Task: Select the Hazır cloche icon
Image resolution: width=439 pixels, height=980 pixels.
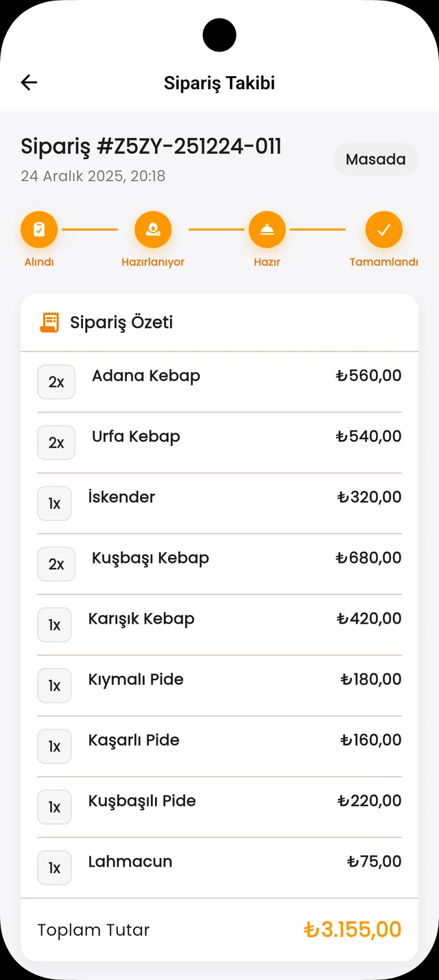Action: coord(267,229)
